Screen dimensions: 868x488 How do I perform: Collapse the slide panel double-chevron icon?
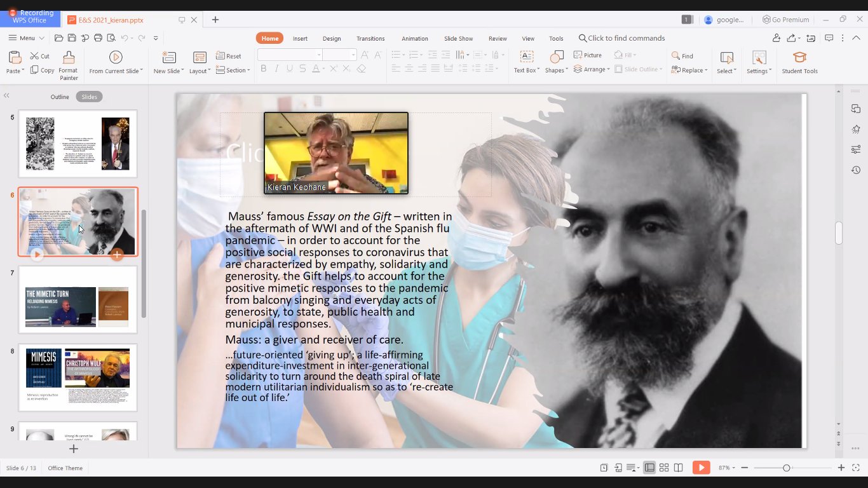6,96
